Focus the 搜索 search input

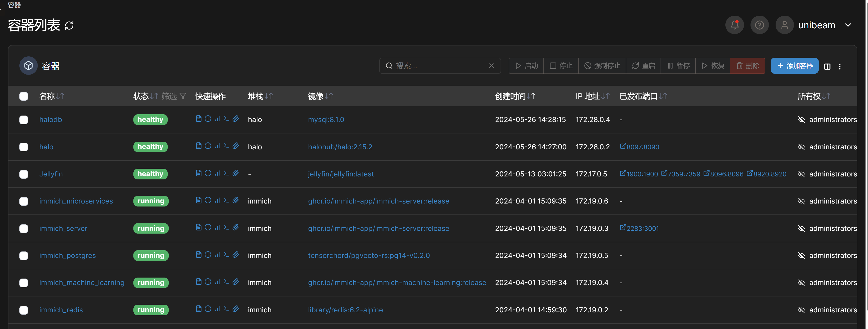pos(440,66)
